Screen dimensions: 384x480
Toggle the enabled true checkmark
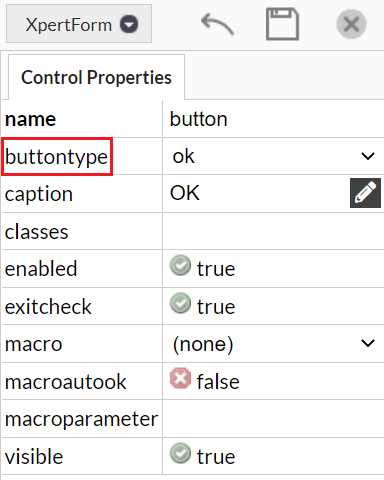pyautogui.click(x=180, y=265)
